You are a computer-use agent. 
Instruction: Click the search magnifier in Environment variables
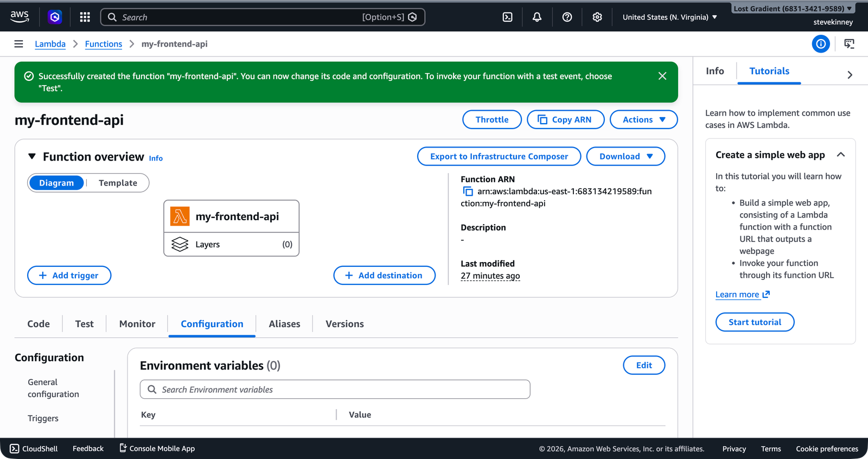click(x=152, y=390)
